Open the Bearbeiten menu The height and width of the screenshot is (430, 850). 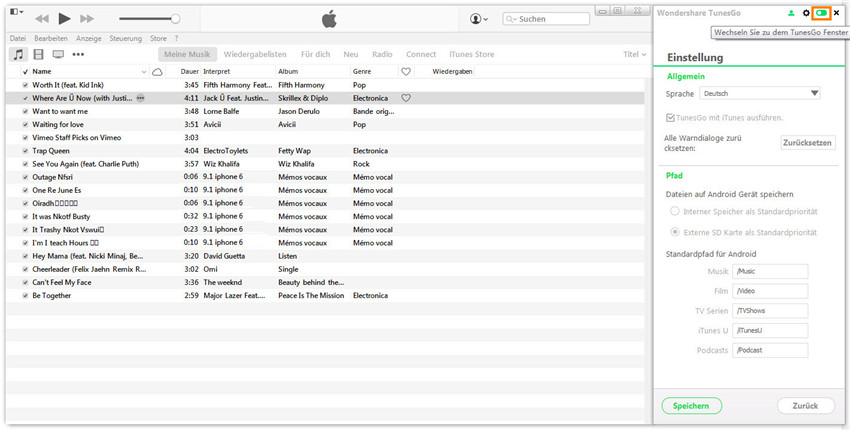[51, 38]
